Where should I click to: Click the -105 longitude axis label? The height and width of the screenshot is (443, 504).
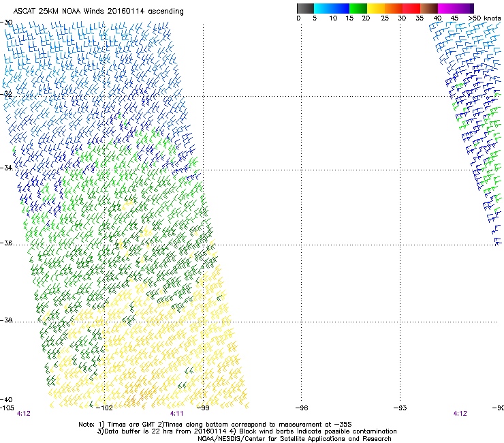point(7,408)
